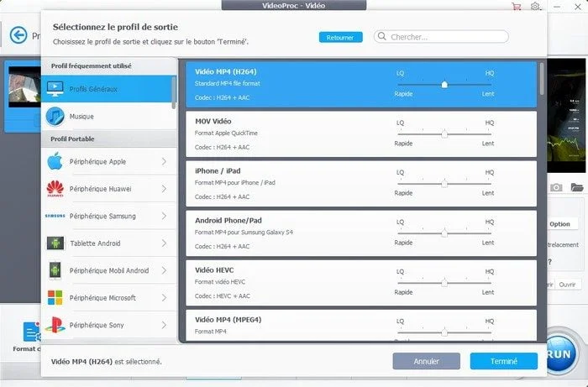588x387 pixels.
Task: Click the Option button in main window
Action: tap(559, 223)
